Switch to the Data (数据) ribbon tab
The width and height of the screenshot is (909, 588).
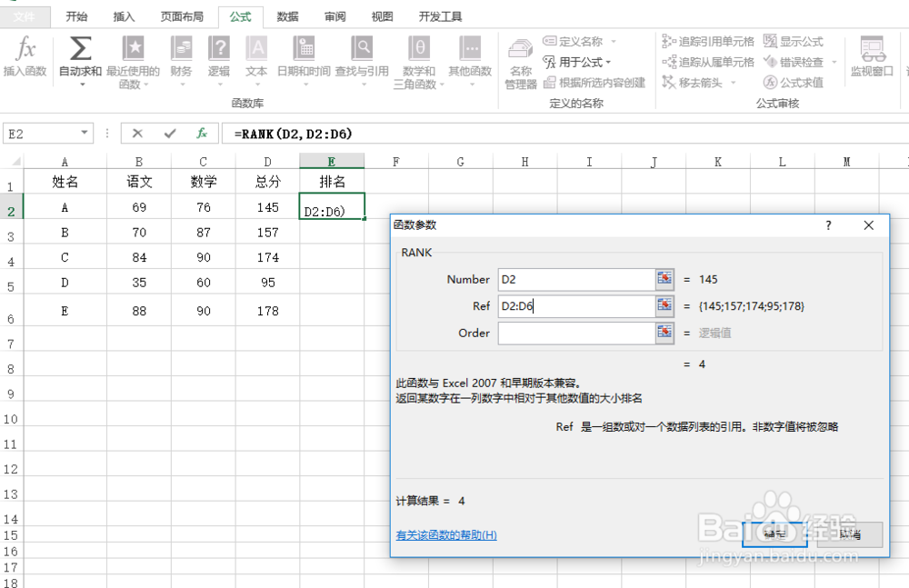click(286, 15)
